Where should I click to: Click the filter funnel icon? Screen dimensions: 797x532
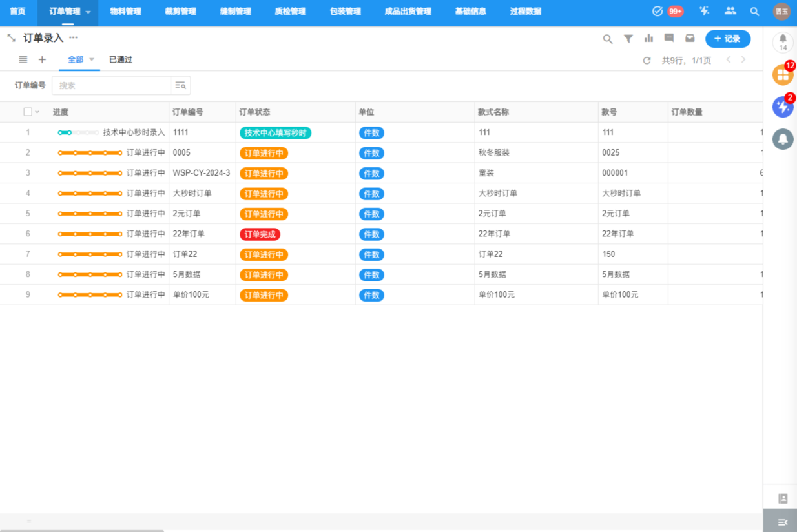click(x=628, y=39)
